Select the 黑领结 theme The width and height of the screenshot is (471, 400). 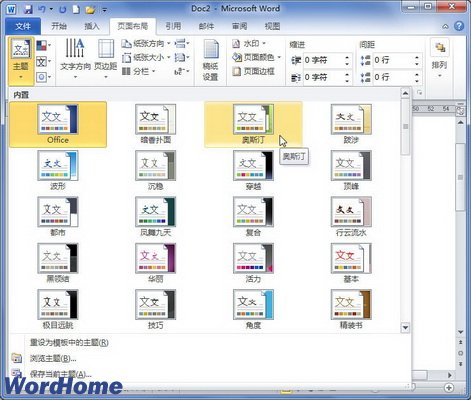coord(58,263)
